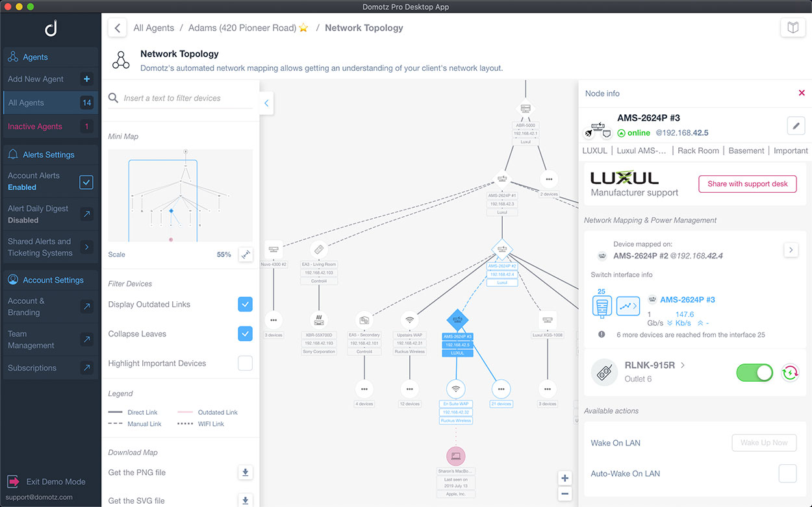The image size is (812, 507).
Task: Select the EA3 - Living Room node
Action: coord(319,249)
